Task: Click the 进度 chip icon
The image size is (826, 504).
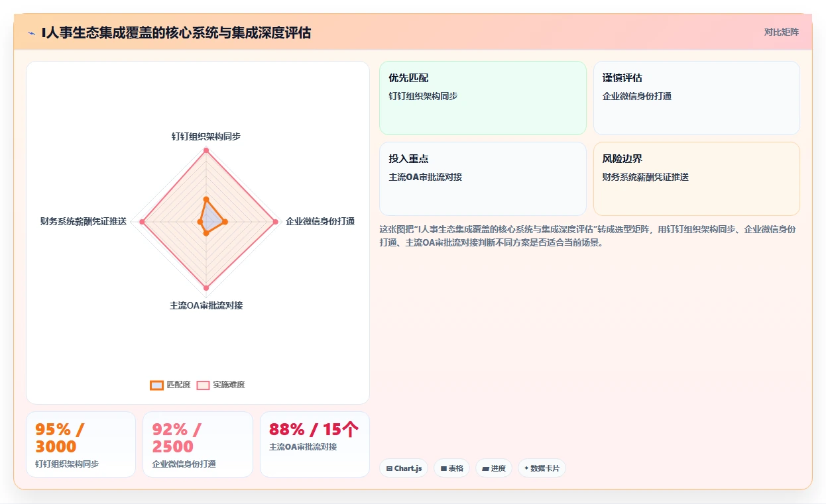Action: (x=485, y=468)
